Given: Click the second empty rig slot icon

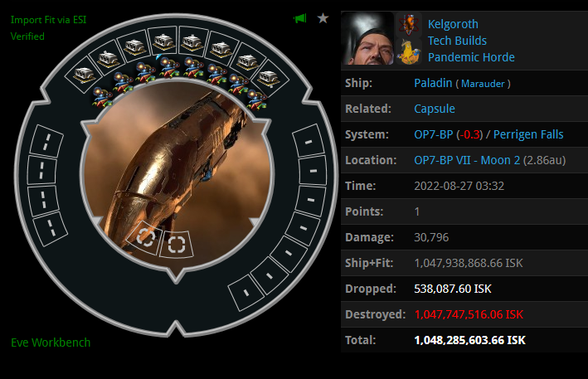Looking at the screenshot, I should 177,244.
